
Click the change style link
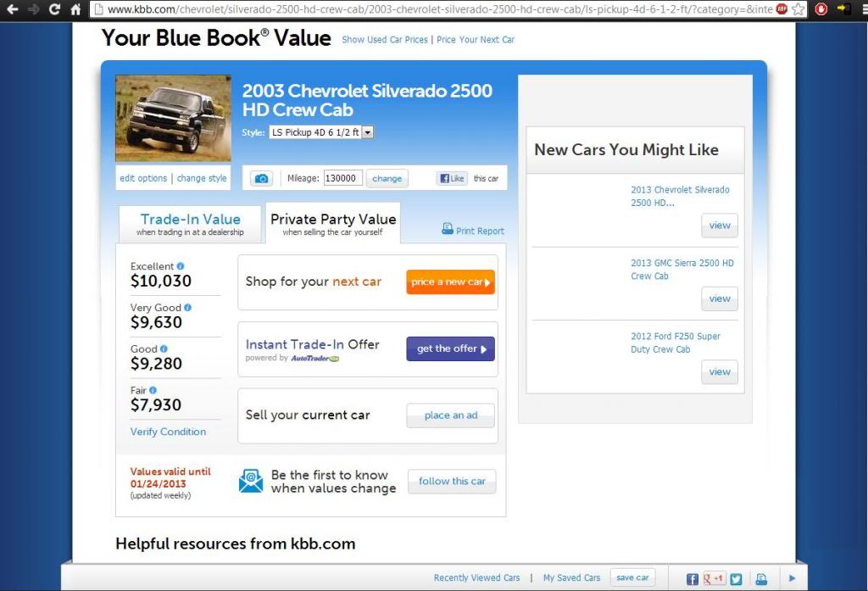click(202, 178)
